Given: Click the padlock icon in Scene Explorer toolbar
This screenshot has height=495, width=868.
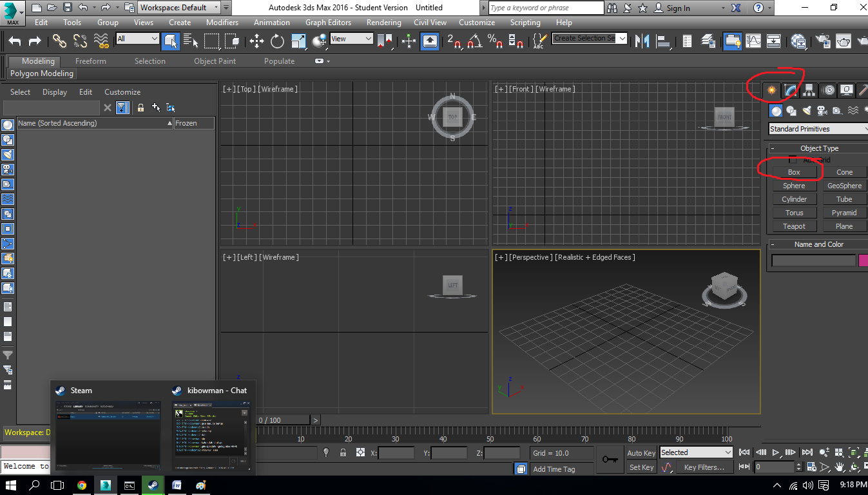Looking at the screenshot, I should pyautogui.click(x=140, y=108).
